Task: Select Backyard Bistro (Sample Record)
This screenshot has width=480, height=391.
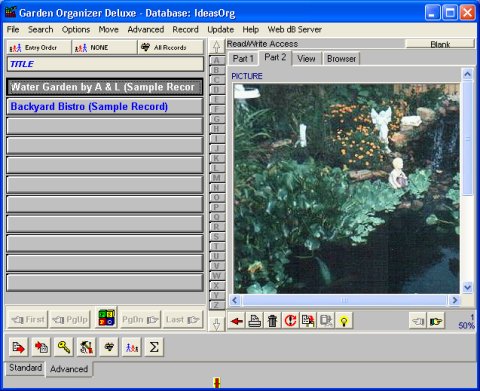Action: (105, 107)
